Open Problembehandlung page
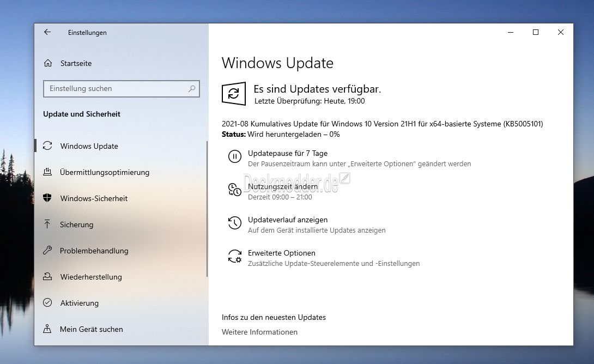The width and height of the screenshot is (594, 364). (121, 250)
